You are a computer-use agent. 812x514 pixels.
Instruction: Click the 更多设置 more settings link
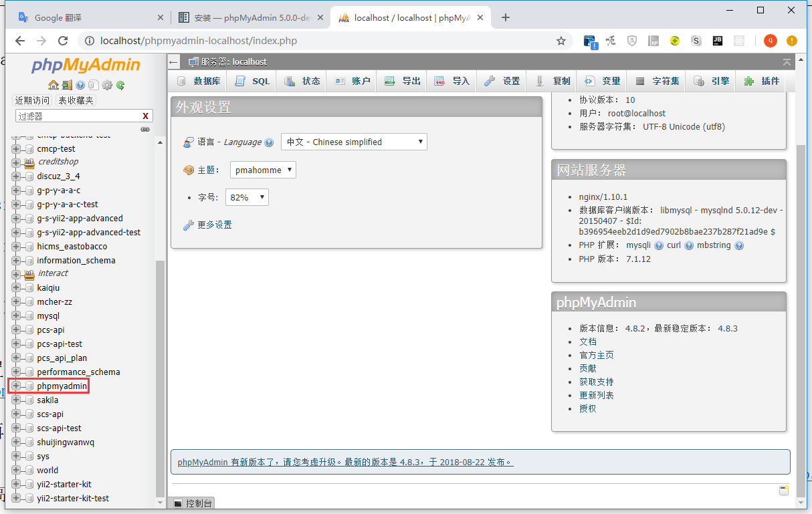click(214, 225)
